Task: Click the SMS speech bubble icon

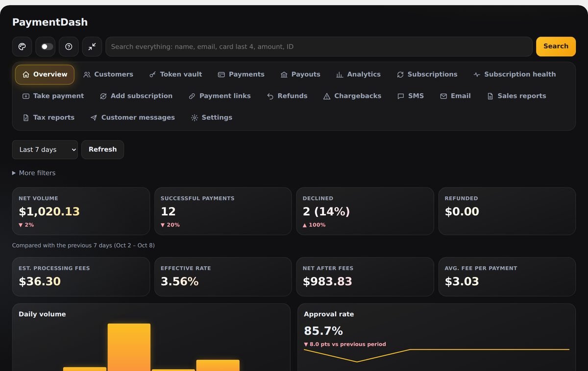Action: coord(401,96)
